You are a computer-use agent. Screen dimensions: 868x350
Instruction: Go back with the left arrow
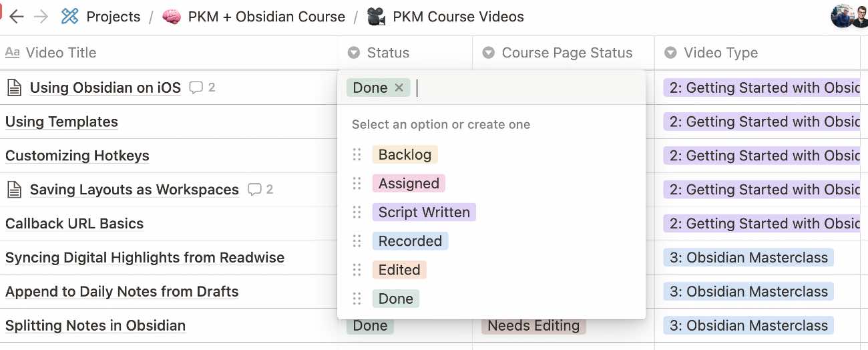click(17, 17)
